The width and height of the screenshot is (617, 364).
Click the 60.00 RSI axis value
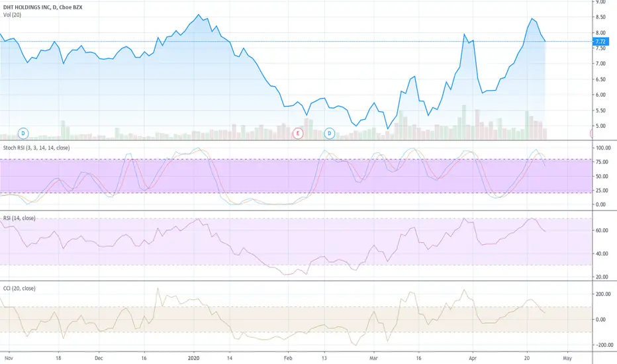click(x=602, y=230)
